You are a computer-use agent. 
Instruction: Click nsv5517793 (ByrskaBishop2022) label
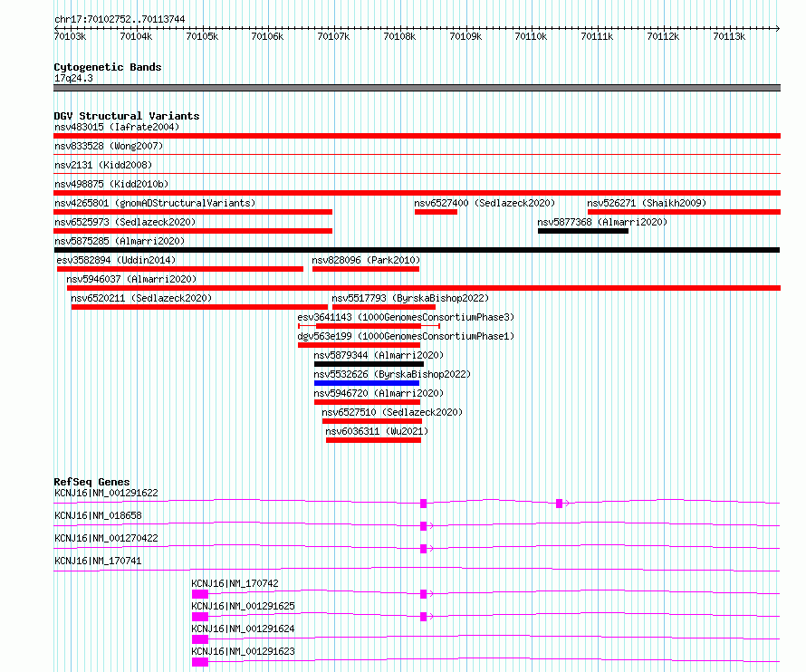(410, 298)
